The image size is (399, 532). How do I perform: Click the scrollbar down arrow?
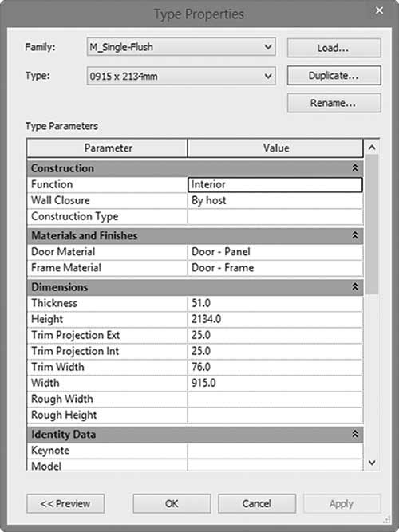click(372, 463)
